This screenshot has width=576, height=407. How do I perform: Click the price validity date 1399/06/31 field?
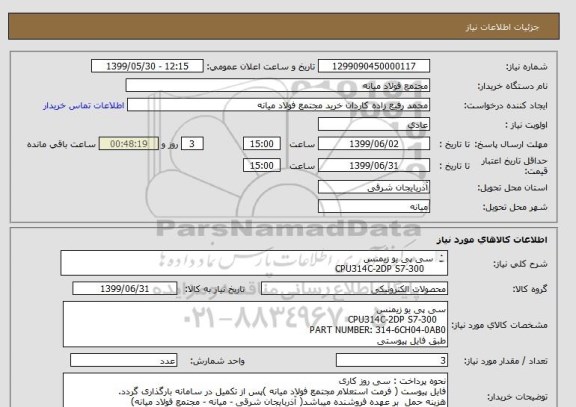tap(374, 165)
